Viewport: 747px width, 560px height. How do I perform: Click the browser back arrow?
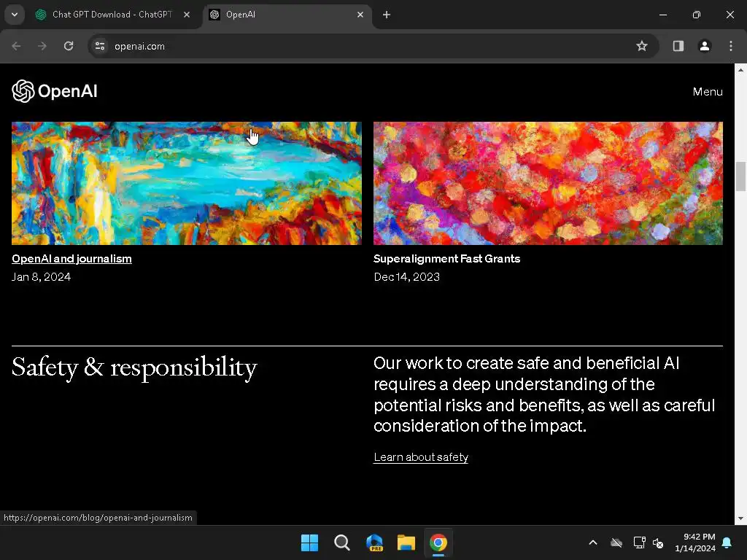pos(16,46)
